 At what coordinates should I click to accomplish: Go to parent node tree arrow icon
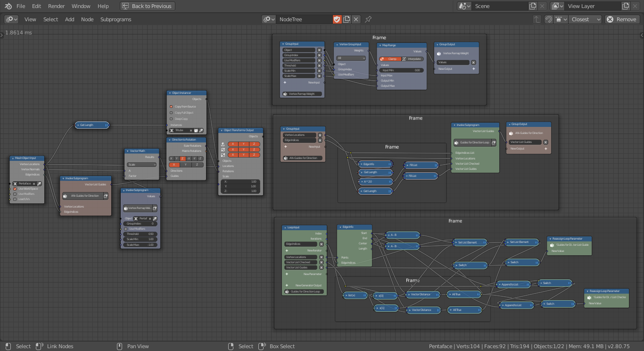(x=537, y=19)
